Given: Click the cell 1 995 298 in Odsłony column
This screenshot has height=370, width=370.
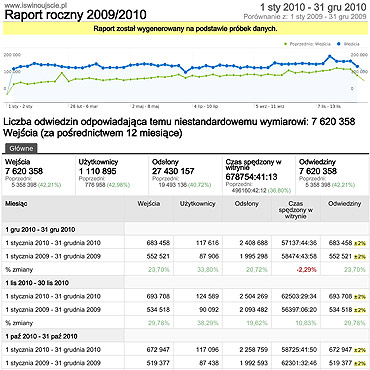Looking at the screenshot, I should tap(253, 256).
